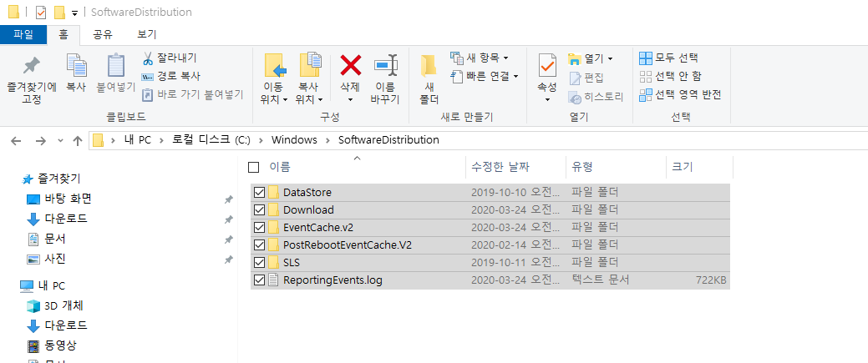This screenshot has height=363, width=868.
Task: Open Quick Access Toolbar customize dropdown
Action: point(74,13)
